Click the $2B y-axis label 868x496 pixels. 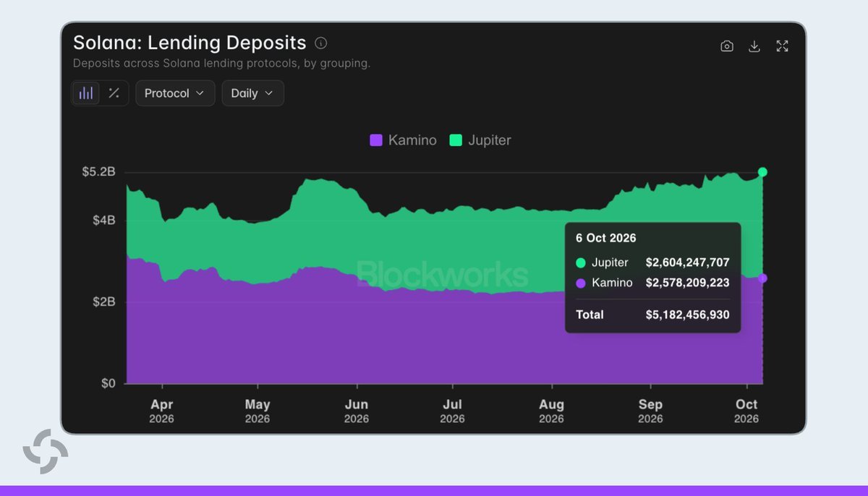tap(103, 302)
